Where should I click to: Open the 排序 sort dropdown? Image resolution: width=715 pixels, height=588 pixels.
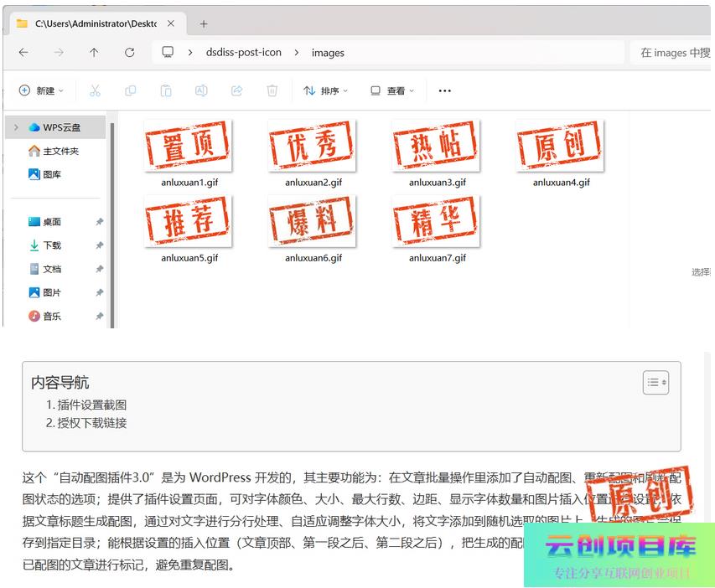(325, 90)
